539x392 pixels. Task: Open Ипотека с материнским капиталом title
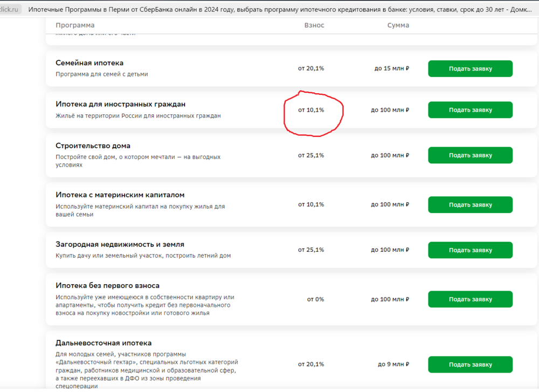pos(120,195)
